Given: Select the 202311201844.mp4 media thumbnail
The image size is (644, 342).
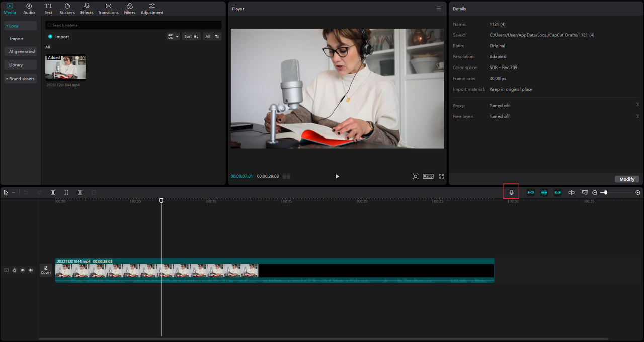Looking at the screenshot, I should coord(65,67).
